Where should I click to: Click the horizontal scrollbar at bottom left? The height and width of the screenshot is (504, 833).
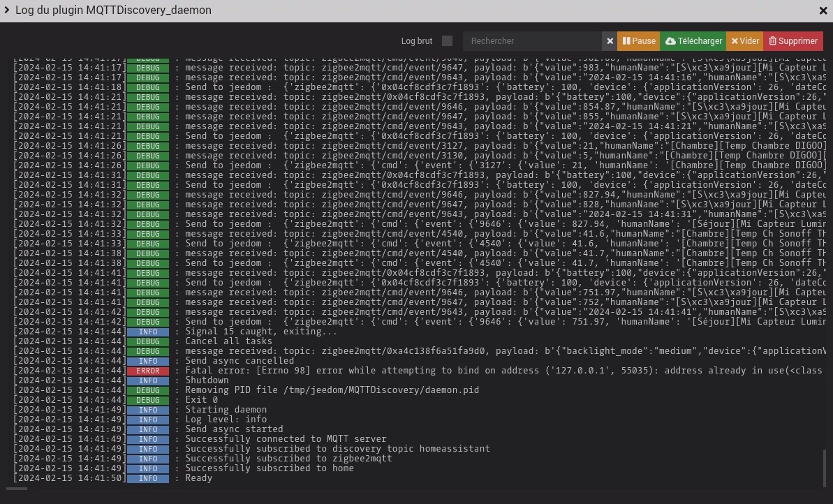pos(16,489)
